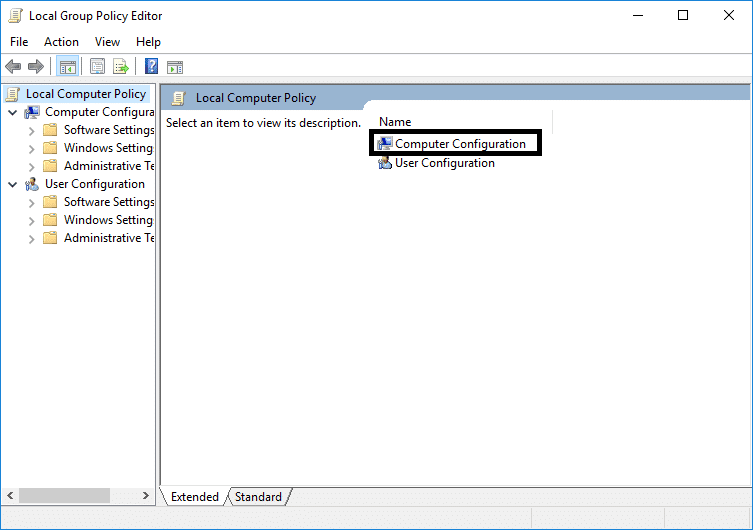The height and width of the screenshot is (530, 753).
Task: Open the View menu
Action: coord(107,42)
